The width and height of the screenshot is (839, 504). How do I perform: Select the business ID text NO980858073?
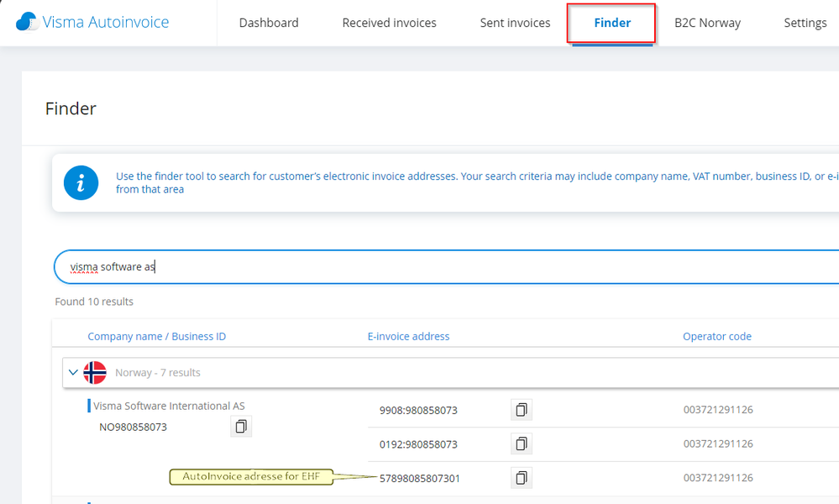tap(134, 427)
